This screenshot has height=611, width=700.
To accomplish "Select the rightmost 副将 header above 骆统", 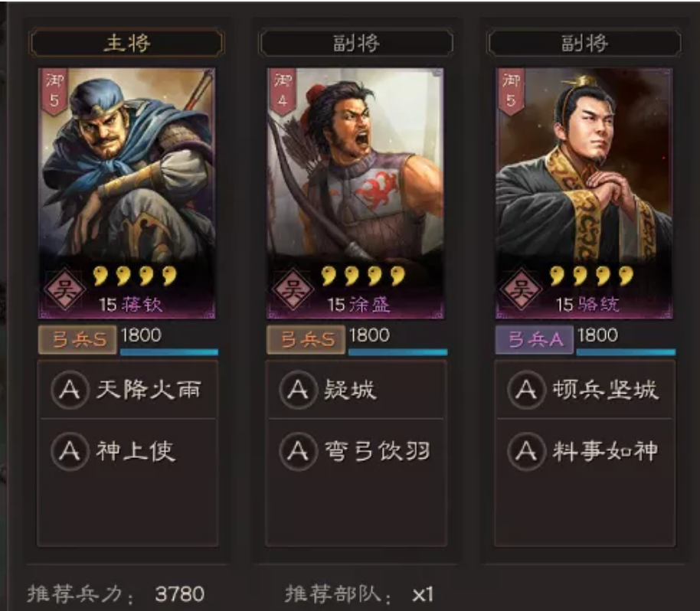I will (584, 43).
